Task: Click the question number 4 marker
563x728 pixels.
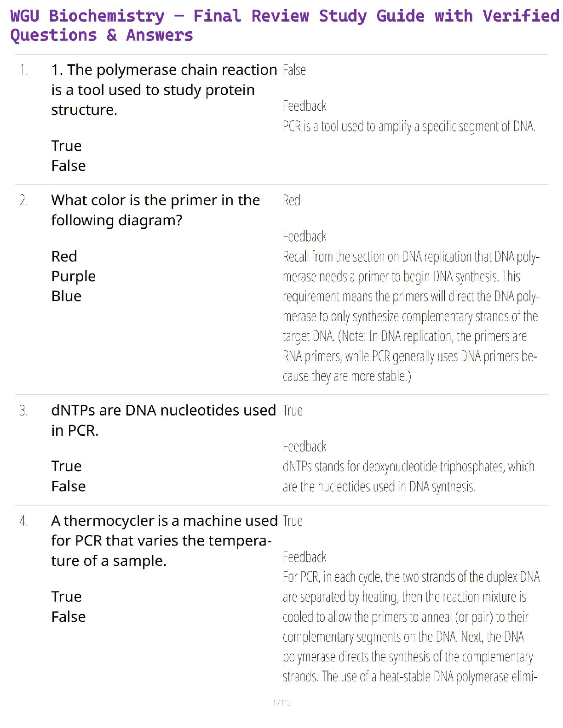Action: [23, 521]
